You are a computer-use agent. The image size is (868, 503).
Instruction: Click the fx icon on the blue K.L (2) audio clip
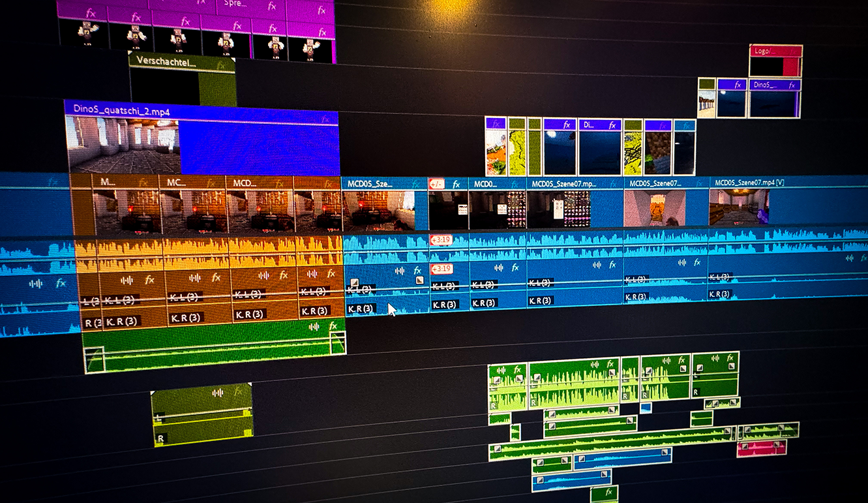pyautogui.click(x=417, y=271)
